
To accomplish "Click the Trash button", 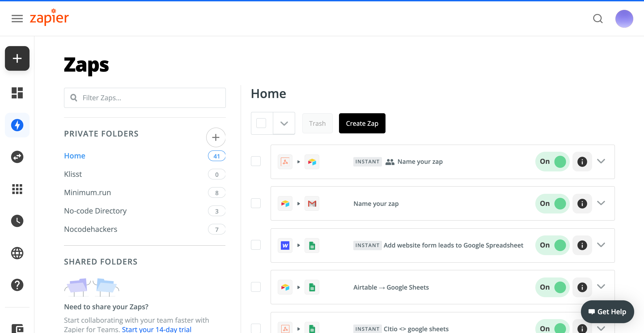I will click(317, 123).
